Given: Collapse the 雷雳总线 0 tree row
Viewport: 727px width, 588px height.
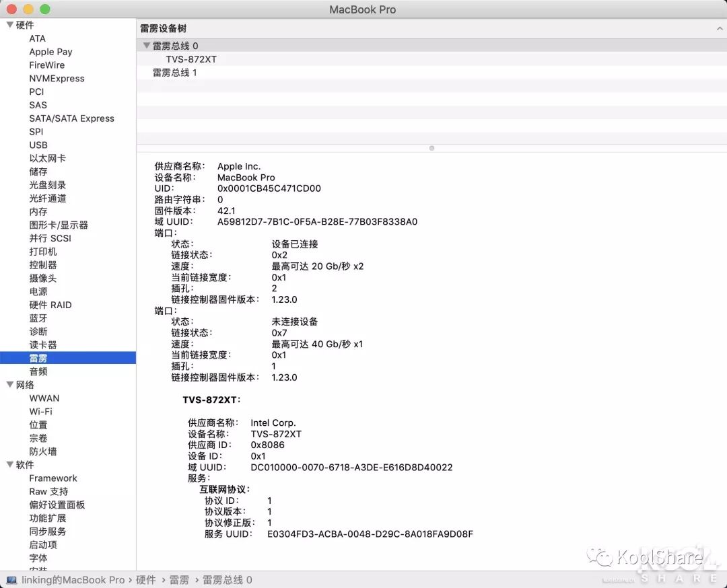Looking at the screenshot, I should coord(147,45).
